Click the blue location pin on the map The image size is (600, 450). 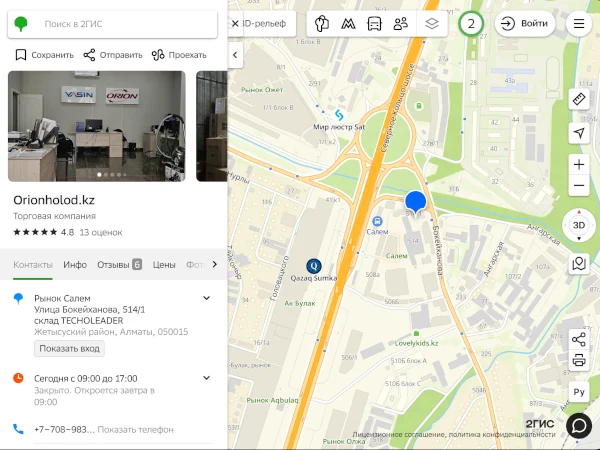pos(416,201)
